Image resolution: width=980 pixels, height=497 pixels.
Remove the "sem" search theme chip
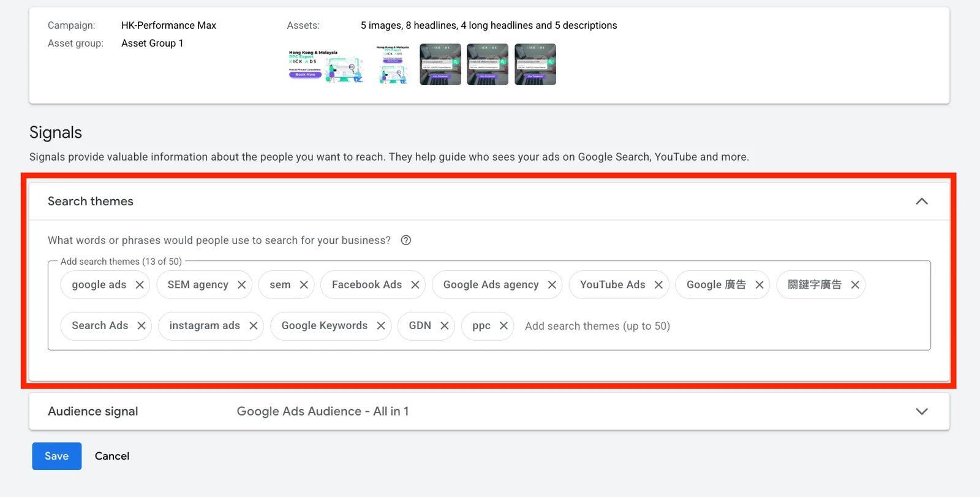[x=304, y=285]
